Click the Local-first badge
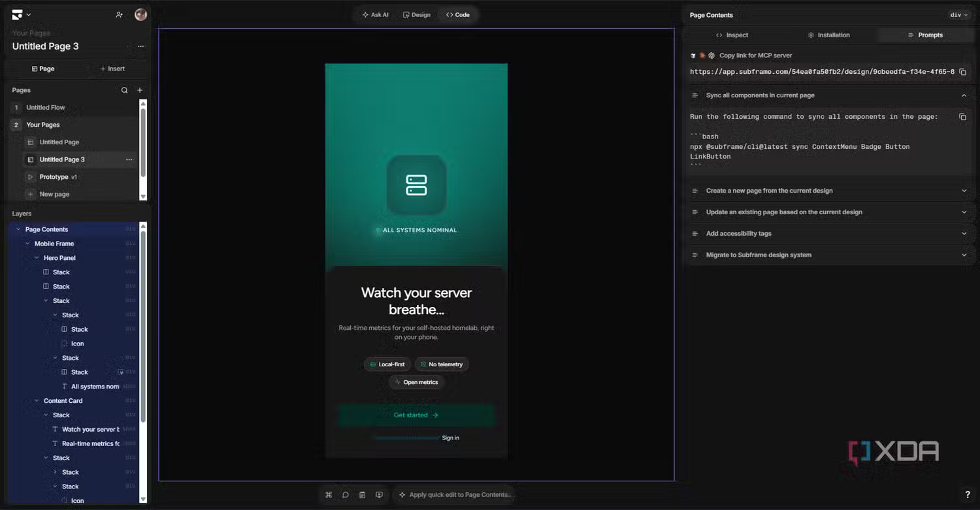The width and height of the screenshot is (980, 510). coord(387,364)
